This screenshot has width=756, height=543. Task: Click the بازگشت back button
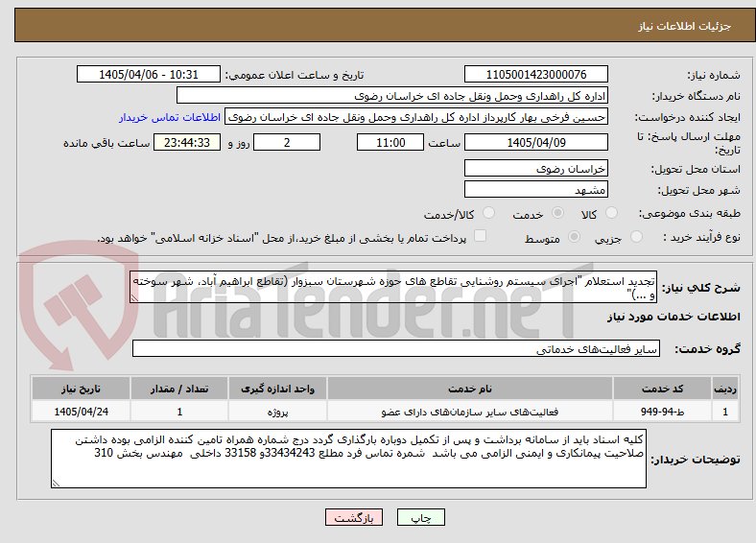pyautogui.click(x=354, y=517)
